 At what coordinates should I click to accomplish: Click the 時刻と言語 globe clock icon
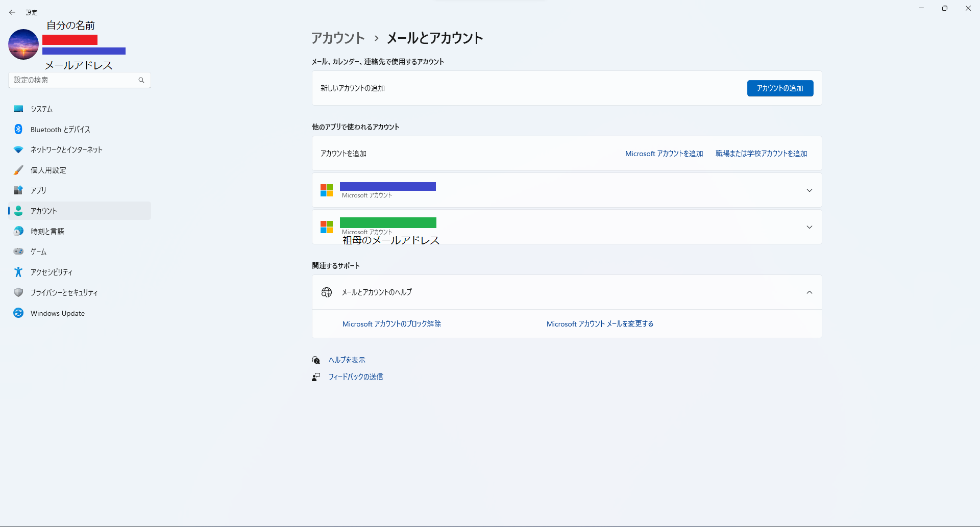pos(18,231)
